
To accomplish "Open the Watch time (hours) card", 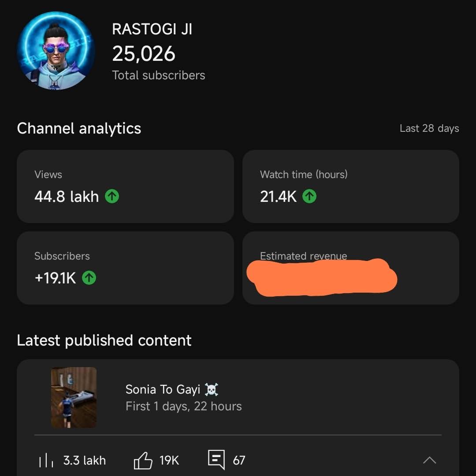I will tap(351, 186).
